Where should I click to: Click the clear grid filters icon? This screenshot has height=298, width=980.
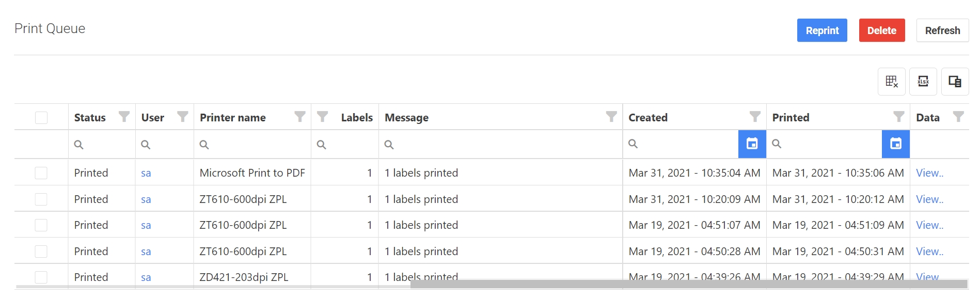891,82
